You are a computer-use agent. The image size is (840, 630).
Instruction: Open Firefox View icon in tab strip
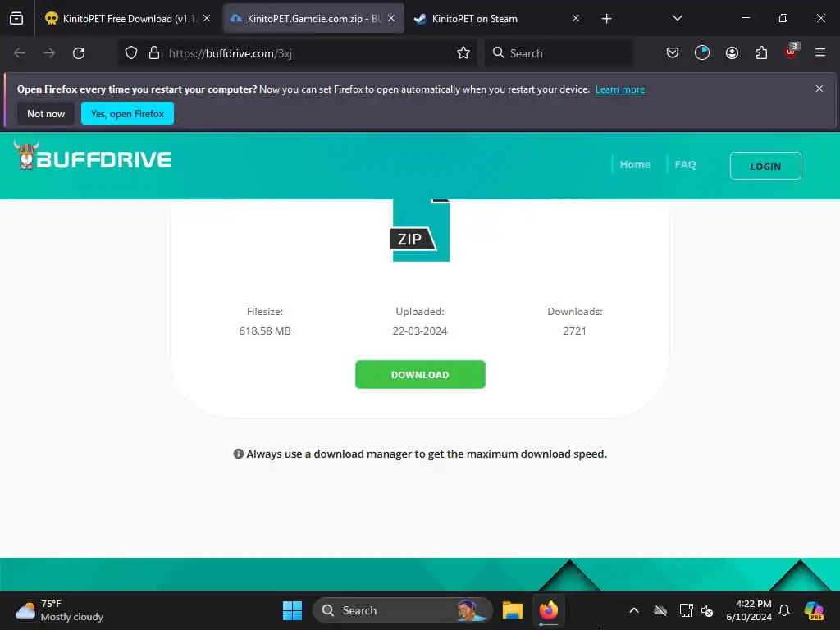tap(16, 19)
